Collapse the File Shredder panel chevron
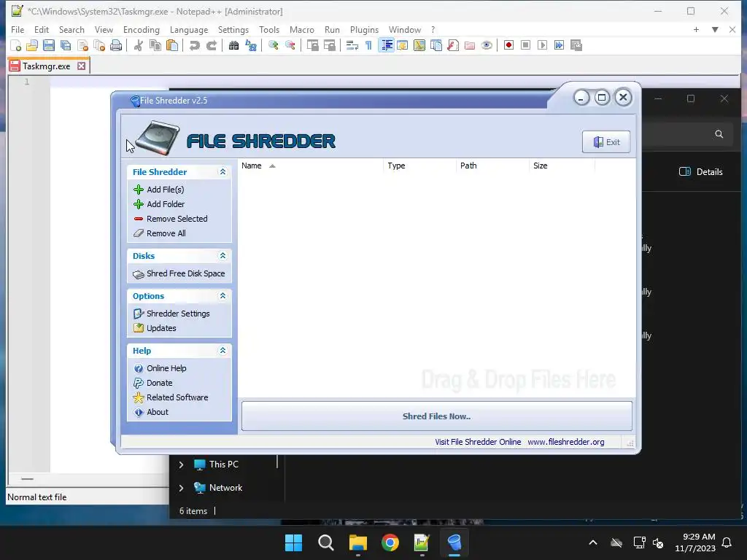Screen dimensions: 747x560 [222, 172]
